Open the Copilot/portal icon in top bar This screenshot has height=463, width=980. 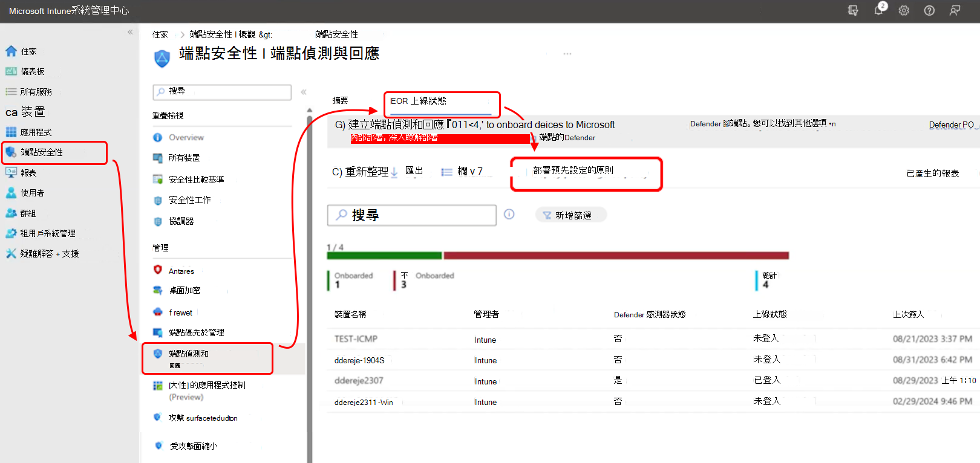(853, 10)
